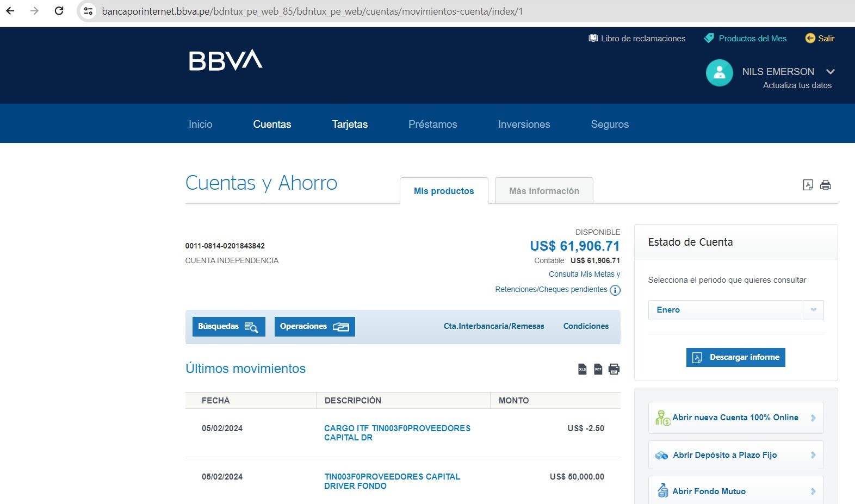Viewport: 855px width, 504px height.
Task: Click the Descargar informe button
Action: coord(735,357)
